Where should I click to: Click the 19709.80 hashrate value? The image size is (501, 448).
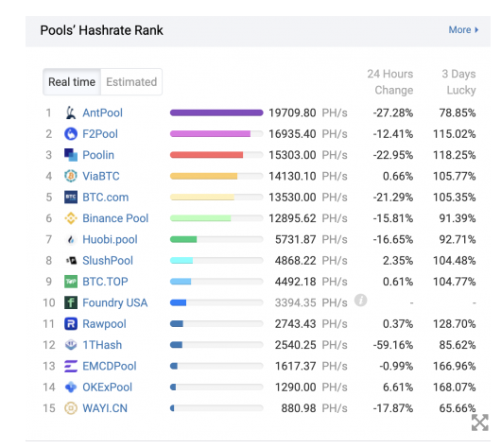(292, 112)
